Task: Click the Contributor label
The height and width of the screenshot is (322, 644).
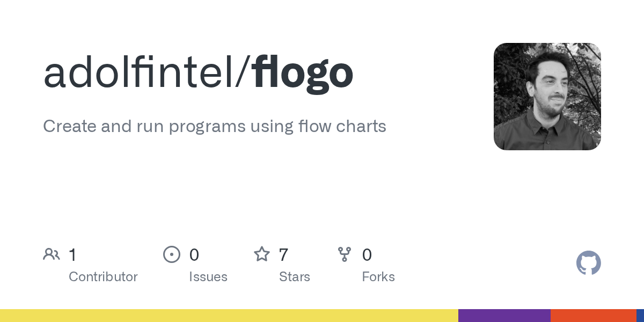Action: click(103, 277)
